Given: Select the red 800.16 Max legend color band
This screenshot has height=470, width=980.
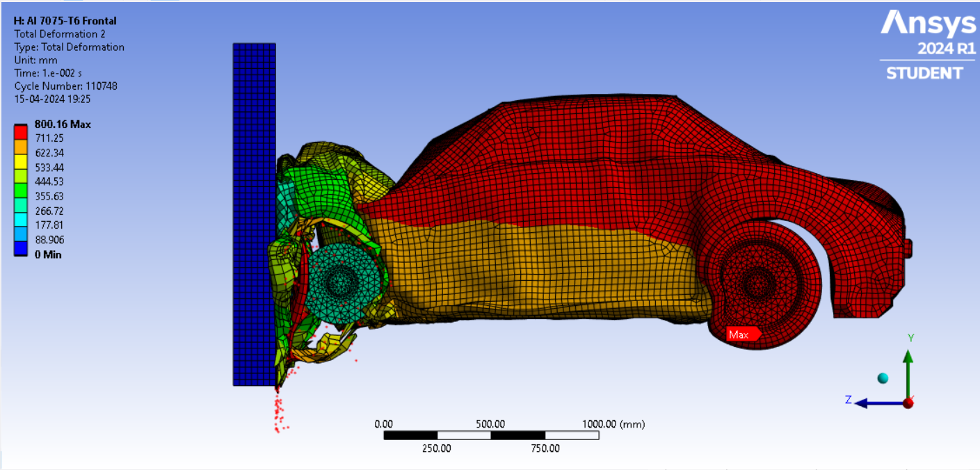Looking at the screenshot, I should point(21,131).
